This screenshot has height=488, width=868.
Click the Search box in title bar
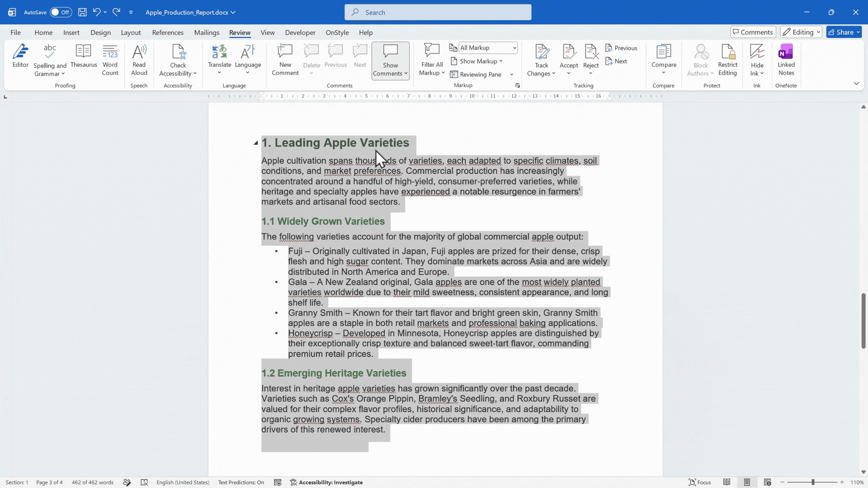point(438,12)
